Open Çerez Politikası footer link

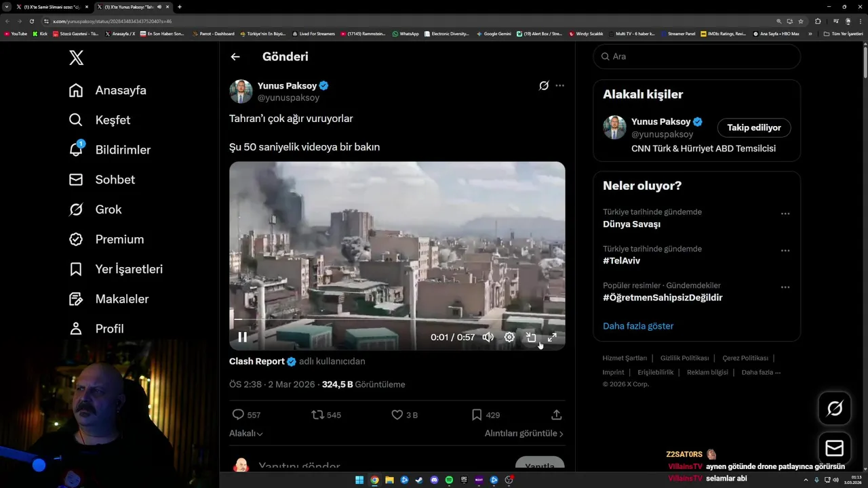point(745,358)
